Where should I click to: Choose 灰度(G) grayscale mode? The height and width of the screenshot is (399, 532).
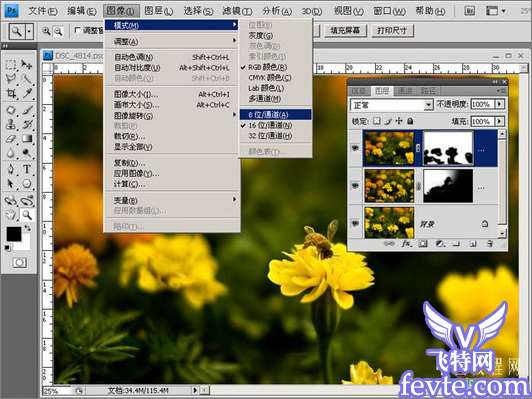click(x=275, y=36)
